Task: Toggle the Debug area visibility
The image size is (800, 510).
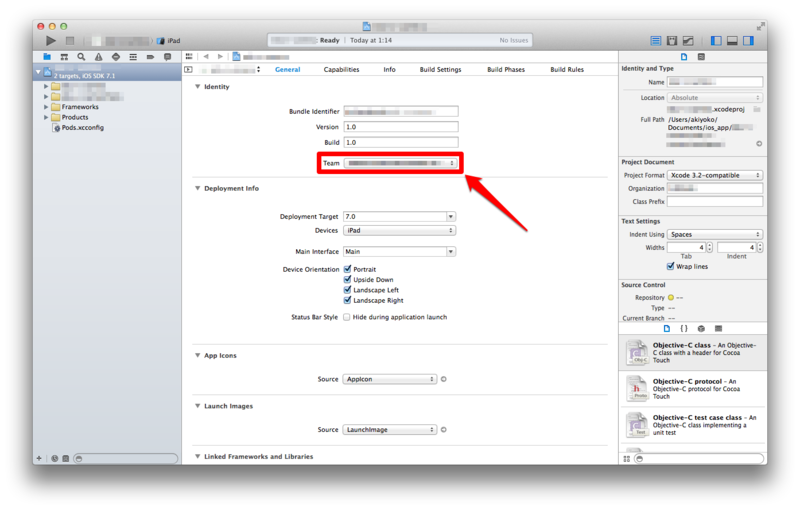Action: pyautogui.click(x=732, y=40)
